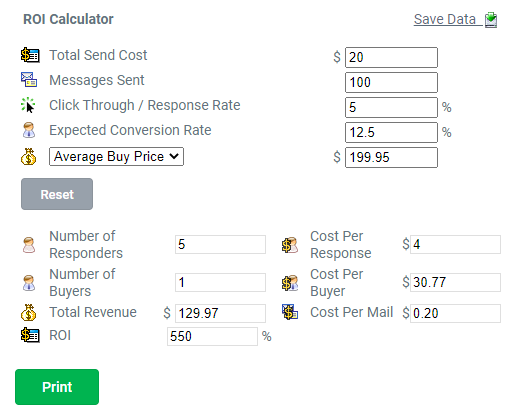Open the Save Data link

pos(445,19)
